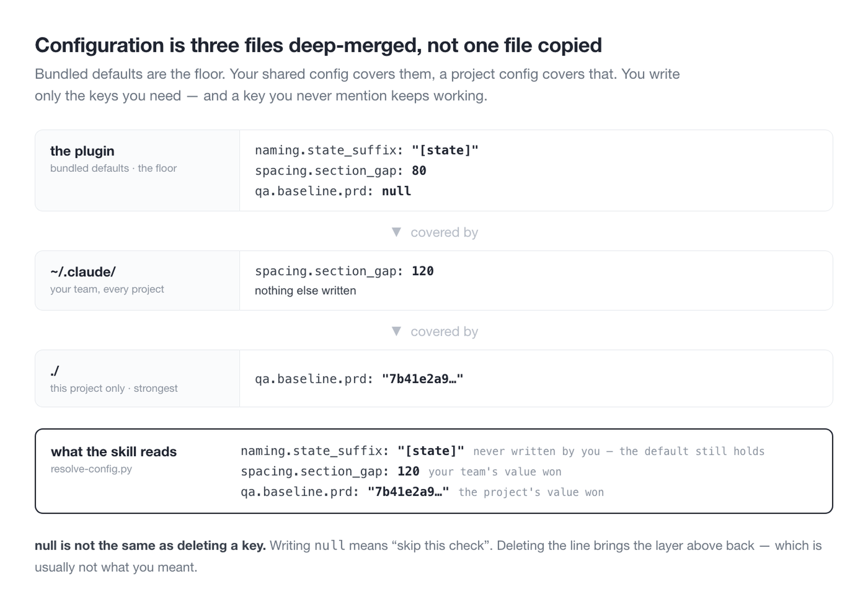Click the "./" project label
Viewport: 868px width, 592px height.
click(54, 371)
